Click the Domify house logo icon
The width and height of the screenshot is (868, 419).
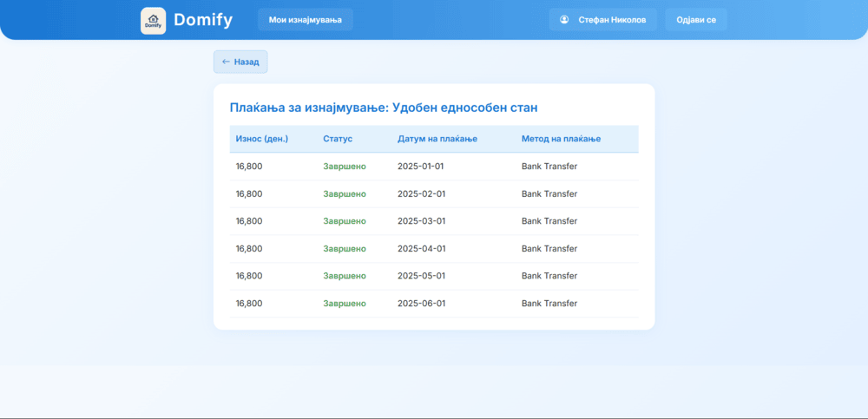pos(153,20)
